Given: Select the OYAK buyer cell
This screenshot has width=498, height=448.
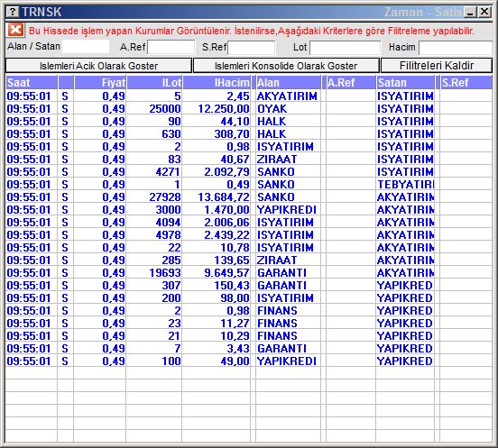Looking at the screenshot, I should [272, 109].
